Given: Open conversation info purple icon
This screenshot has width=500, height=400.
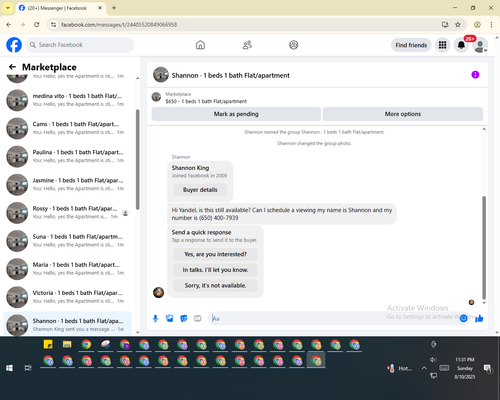Looking at the screenshot, I should tap(475, 75).
